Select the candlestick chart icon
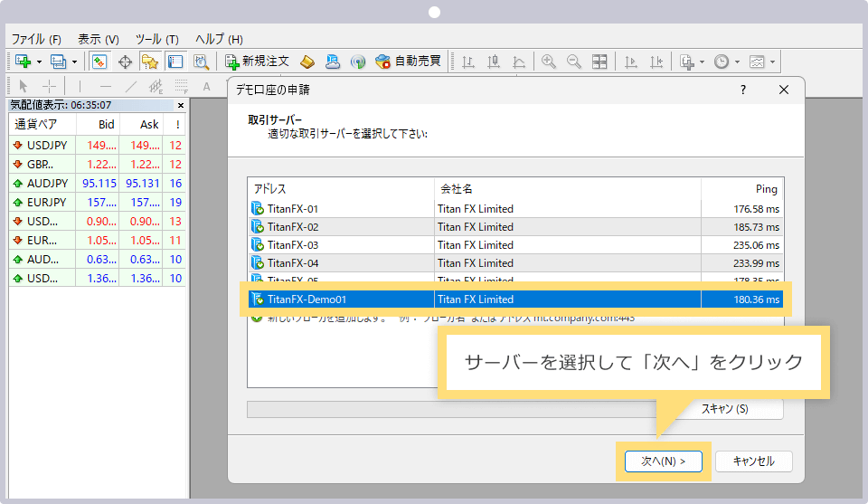This screenshot has width=868, height=504. pos(494,62)
